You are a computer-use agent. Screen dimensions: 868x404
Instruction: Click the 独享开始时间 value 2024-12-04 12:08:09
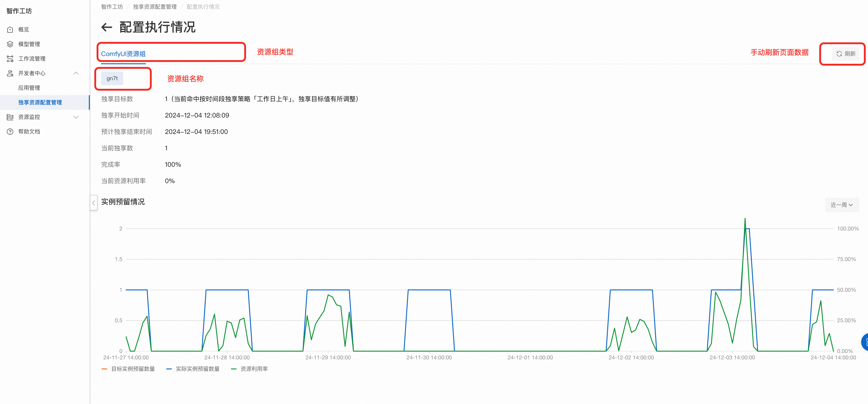(x=197, y=115)
